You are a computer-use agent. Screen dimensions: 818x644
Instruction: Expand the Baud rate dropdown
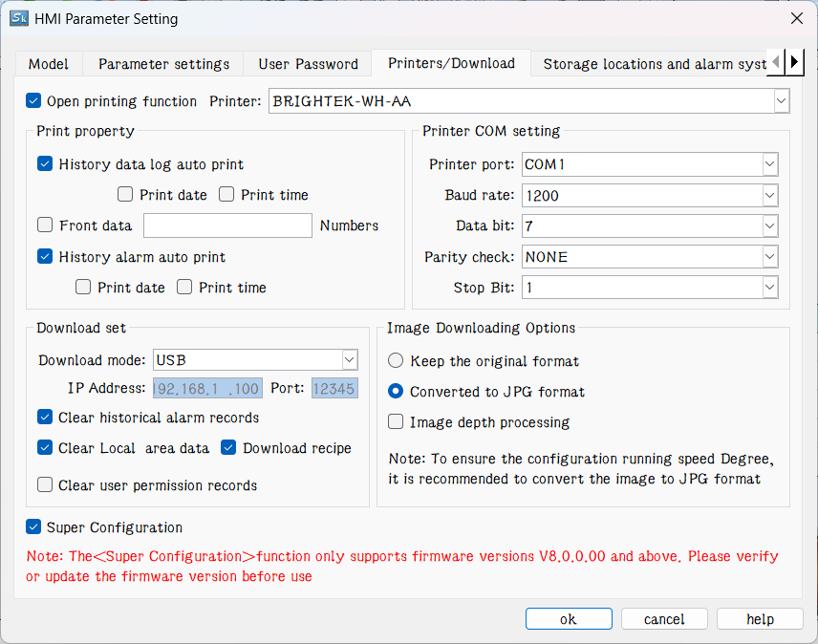pos(769,195)
